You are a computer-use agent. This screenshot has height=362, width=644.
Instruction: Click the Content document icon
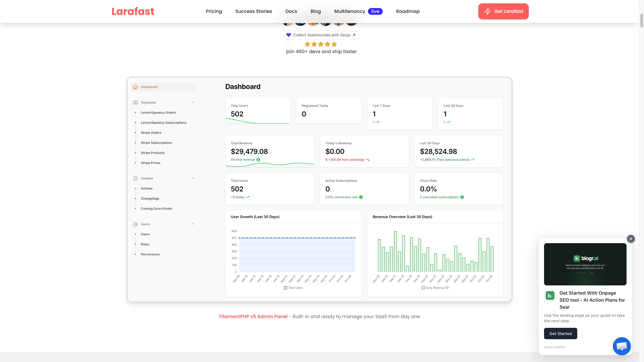pos(135,178)
